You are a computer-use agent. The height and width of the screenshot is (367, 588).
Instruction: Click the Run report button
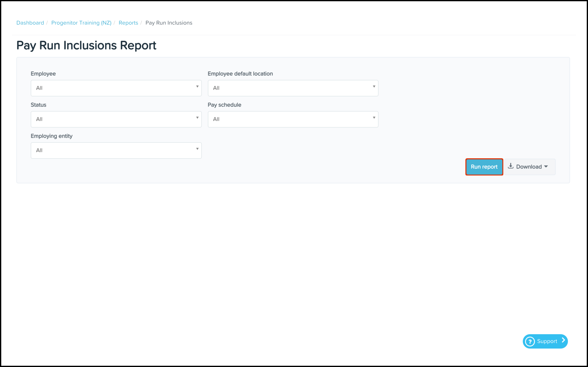point(484,167)
